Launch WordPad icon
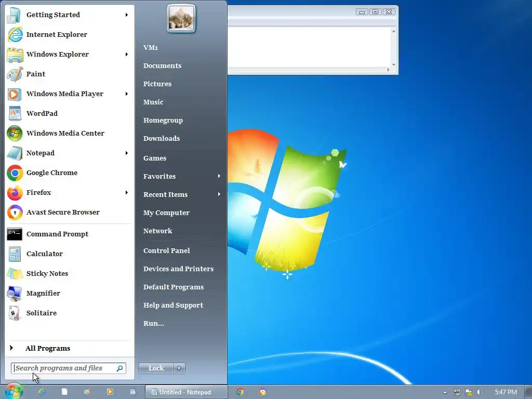 click(15, 114)
